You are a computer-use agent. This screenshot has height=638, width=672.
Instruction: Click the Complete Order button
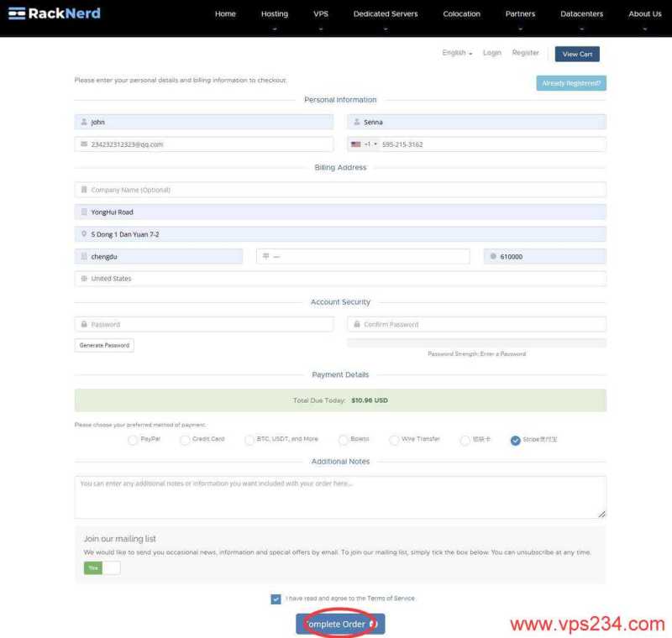coord(340,624)
